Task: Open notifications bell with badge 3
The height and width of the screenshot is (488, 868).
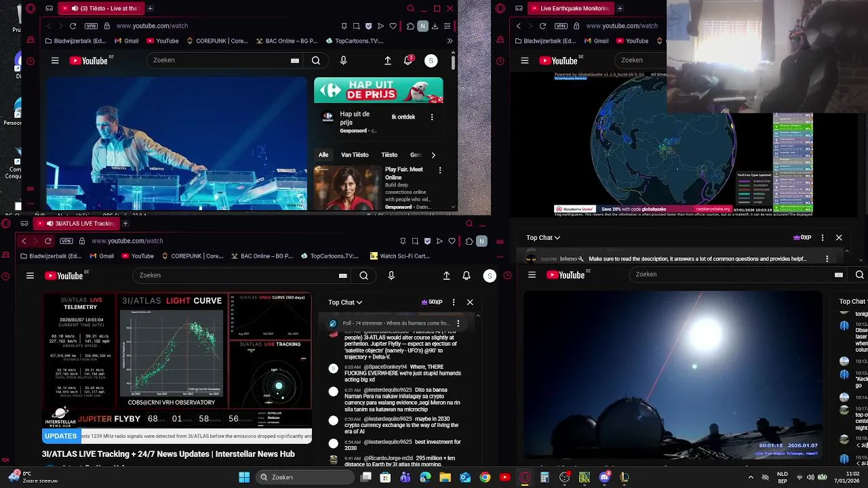Action: pos(408,60)
